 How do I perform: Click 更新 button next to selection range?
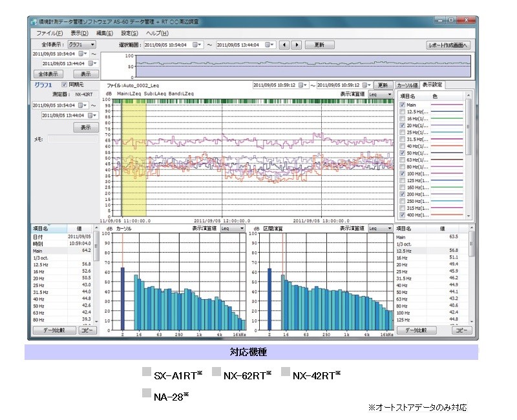coord(319,45)
